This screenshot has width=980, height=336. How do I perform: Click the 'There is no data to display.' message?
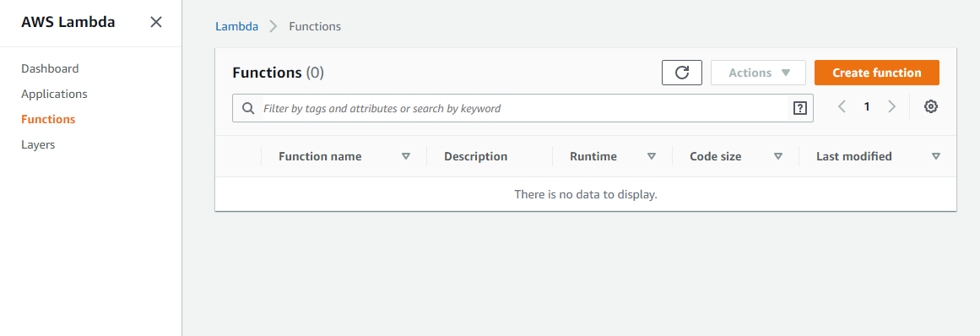(x=586, y=194)
